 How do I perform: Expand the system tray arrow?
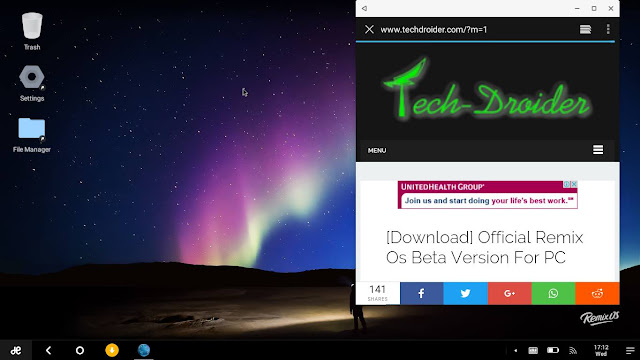tap(516, 350)
